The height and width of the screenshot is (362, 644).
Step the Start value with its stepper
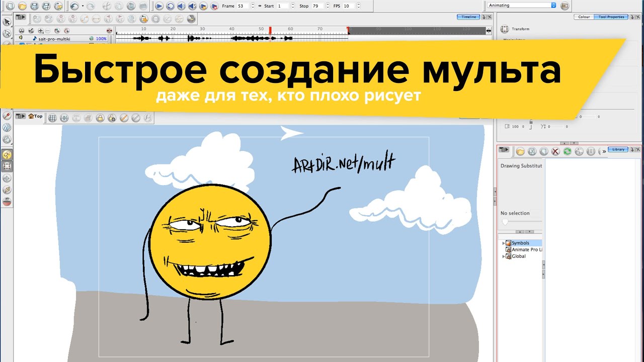[292, 6]
